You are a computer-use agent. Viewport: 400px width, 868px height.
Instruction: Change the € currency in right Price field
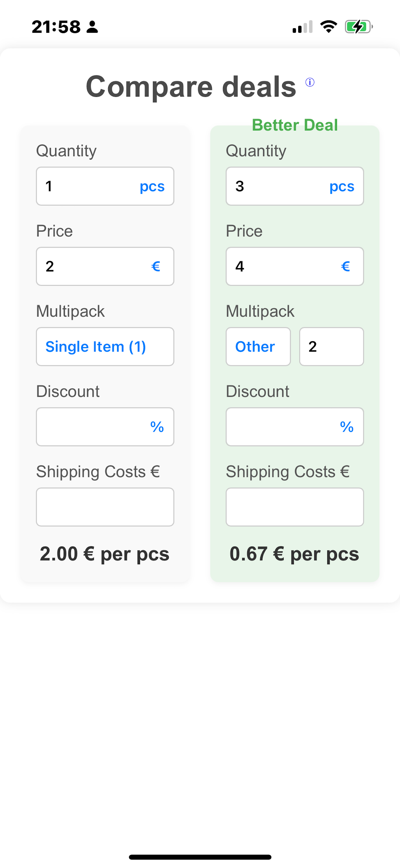345,267
